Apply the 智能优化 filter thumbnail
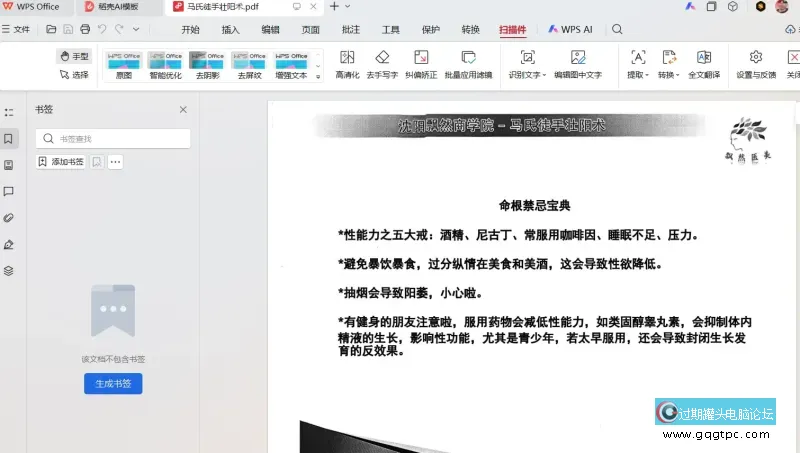Viewport: 800px width, 453px height. click(165, 65)
